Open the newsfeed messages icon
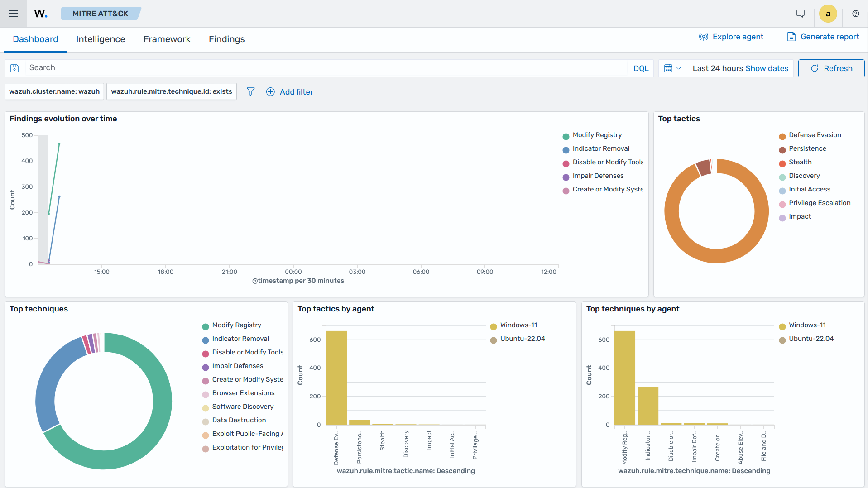 [x=801, y=14]
